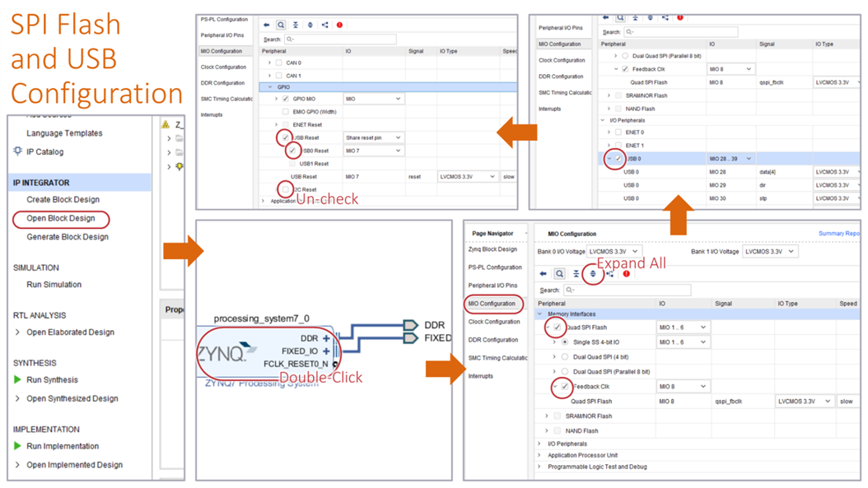Screen dimensions: 868x488
Task: Select DDR Configuration under Page Navigator heading
Action: [x=492, y=340]
